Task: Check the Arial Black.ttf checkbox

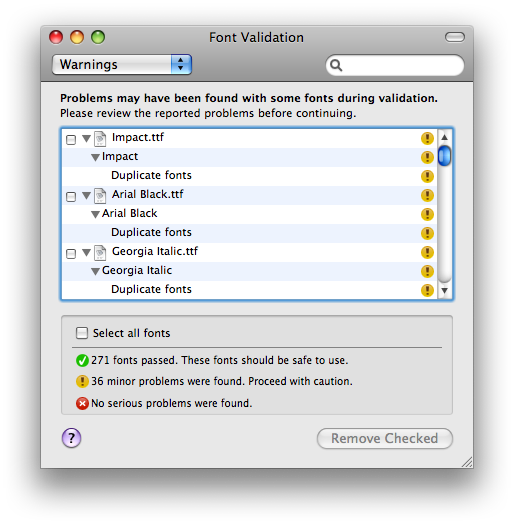Action: [x=71, y=197]
